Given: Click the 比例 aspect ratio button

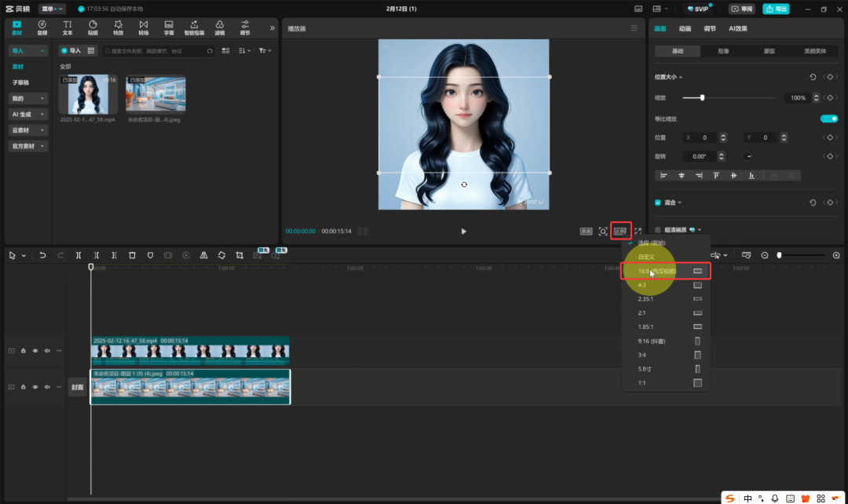Looking at the screenshot, I should (x=620, y=232).
